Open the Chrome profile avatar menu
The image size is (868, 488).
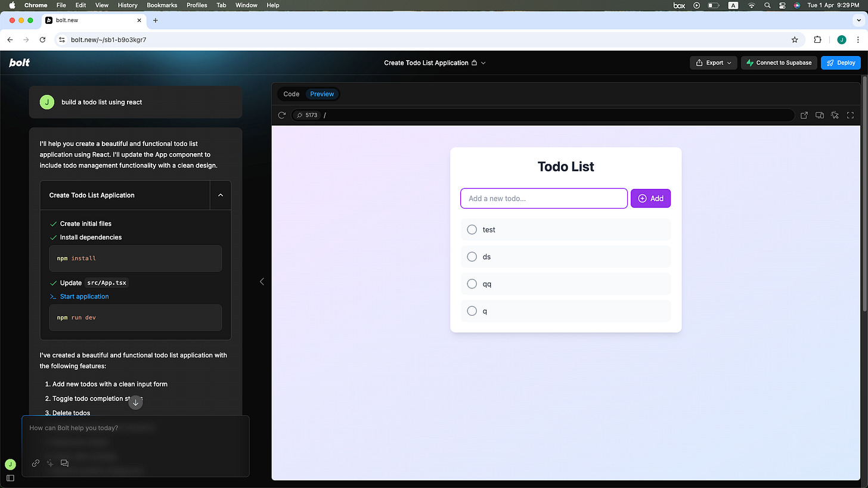pyautogui.click(x=841, y=40)
